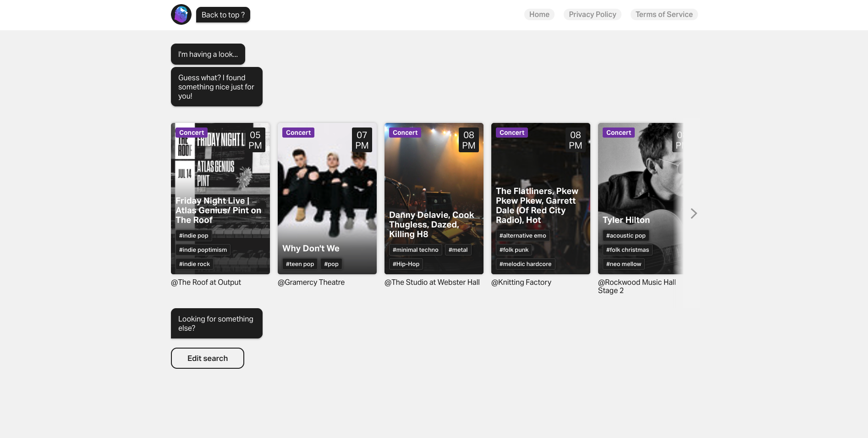868x438 pixels.
Task: Click the Concert badge on Danny Delavie card
Action: tap(405, 133)
